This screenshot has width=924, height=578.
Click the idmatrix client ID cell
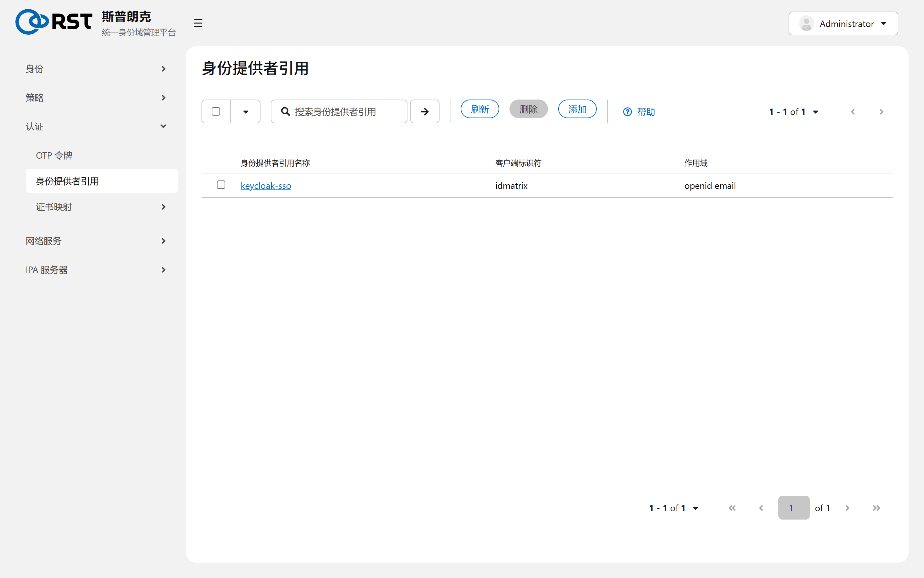[511, 186]
